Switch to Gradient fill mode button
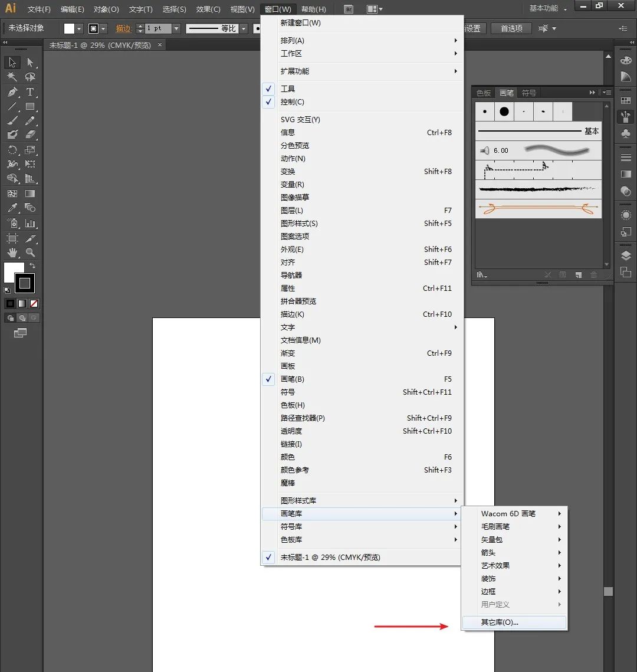 22,304
